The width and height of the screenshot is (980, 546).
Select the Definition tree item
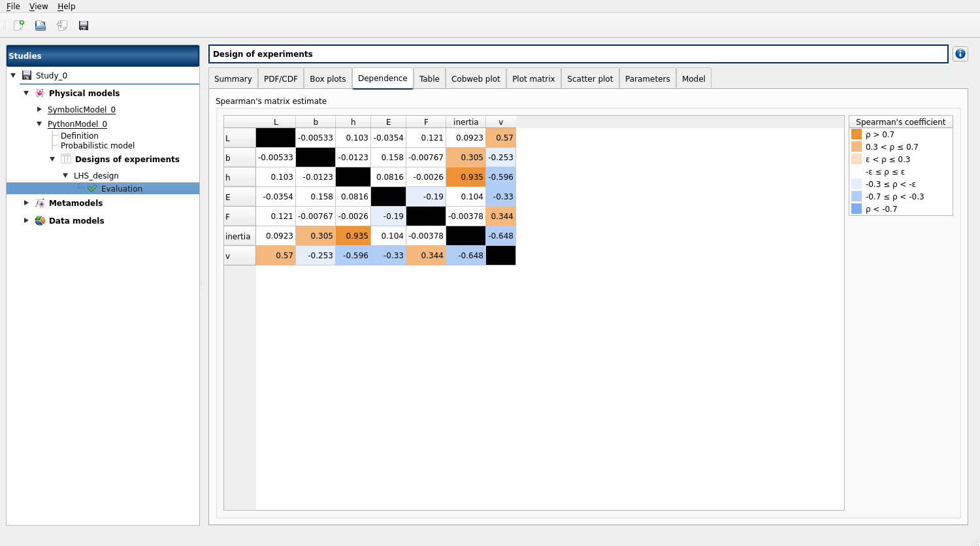(x=80, y=135)
